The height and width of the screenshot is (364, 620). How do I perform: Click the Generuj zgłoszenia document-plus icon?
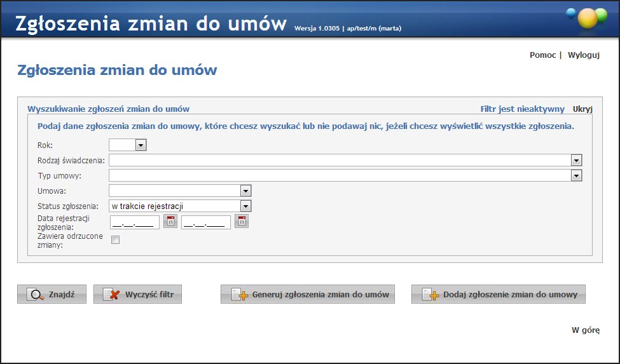pos(238,295)
